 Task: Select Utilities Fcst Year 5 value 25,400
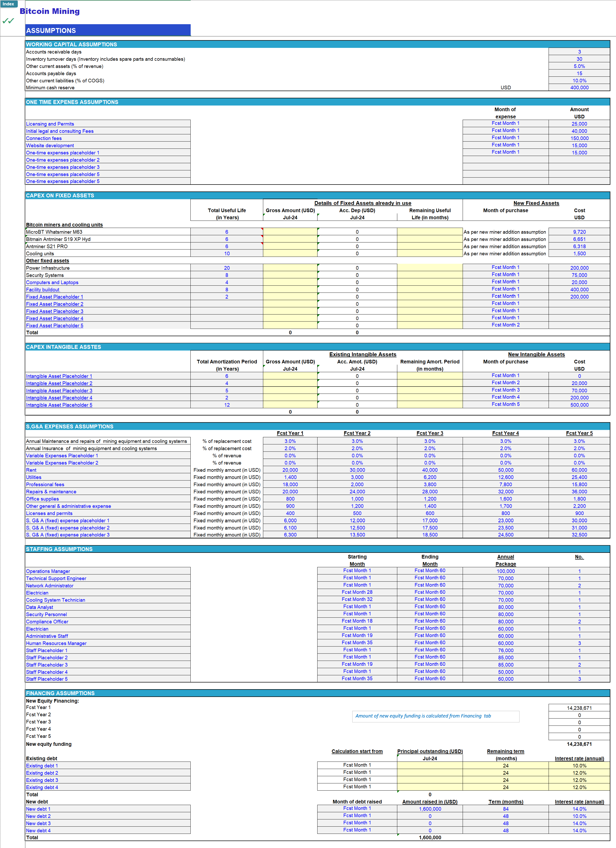click(579, 477)
